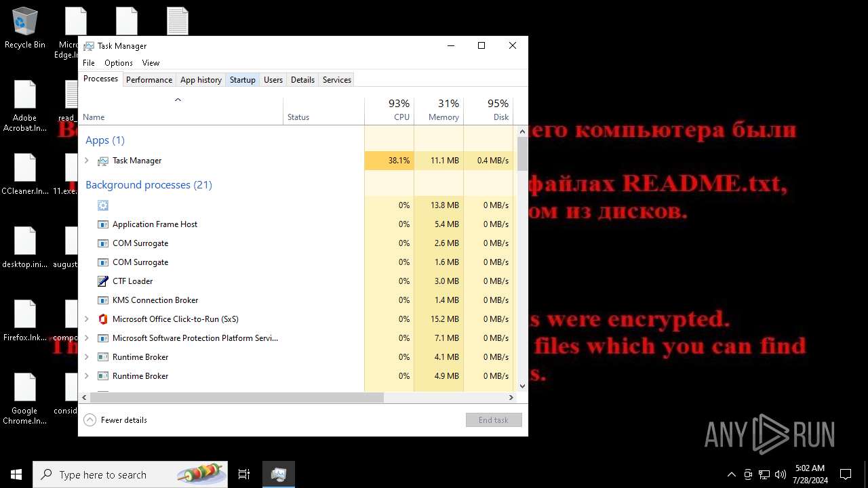The image size is (868, 488).
Task: Click the taskbar clock showing 5:02 AM
Action: (x=810, y=468)
